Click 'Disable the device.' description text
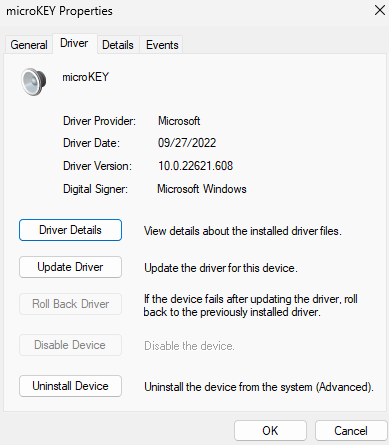The height and width of the screenshot is (445, 389). 189,346
